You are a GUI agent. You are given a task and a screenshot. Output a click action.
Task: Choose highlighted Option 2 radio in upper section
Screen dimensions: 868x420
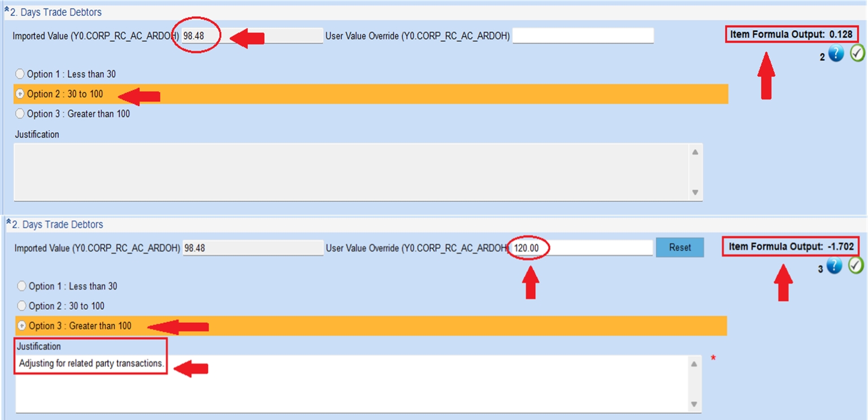click(20, 94)
